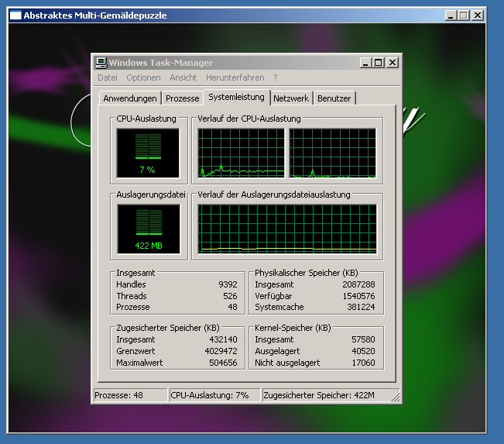Click the Abstraktes Multi-Gemäldepuzzle window icon

(x=15, y=15)
